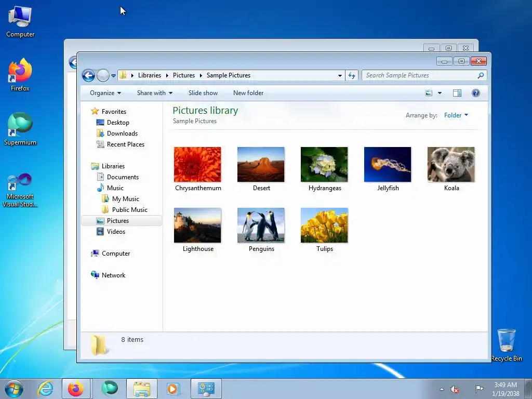
Task: Start the Slide show
Action: coord(203,93)
